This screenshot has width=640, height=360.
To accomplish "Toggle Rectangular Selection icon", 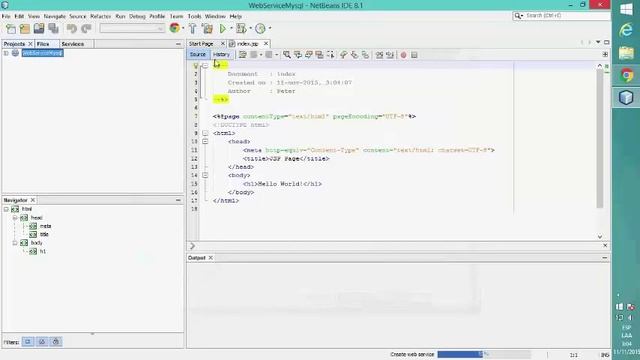I will 330,55.
